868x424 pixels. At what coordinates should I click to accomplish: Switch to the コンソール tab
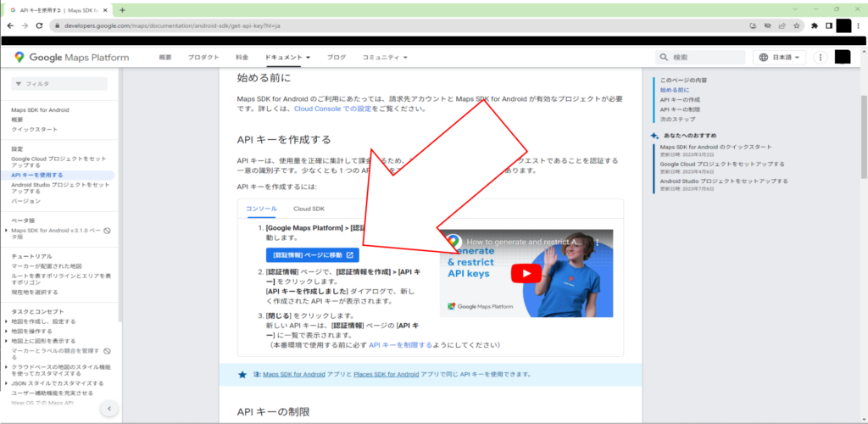261,209
